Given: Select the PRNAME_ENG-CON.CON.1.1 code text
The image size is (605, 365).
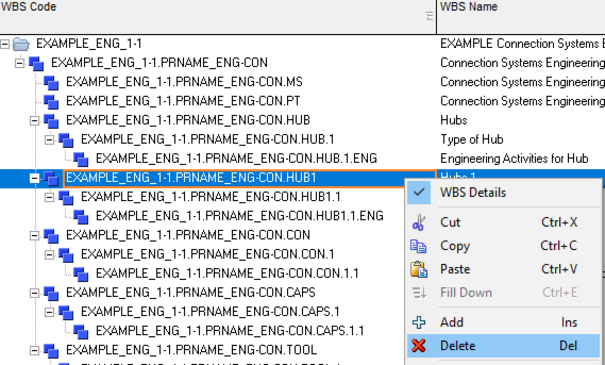Looking at the screenshot, I should click(x=227, y=274).
